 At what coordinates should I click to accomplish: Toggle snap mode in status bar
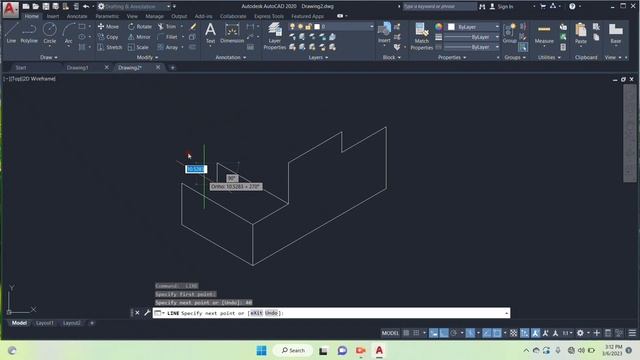(x=416, y=333)
